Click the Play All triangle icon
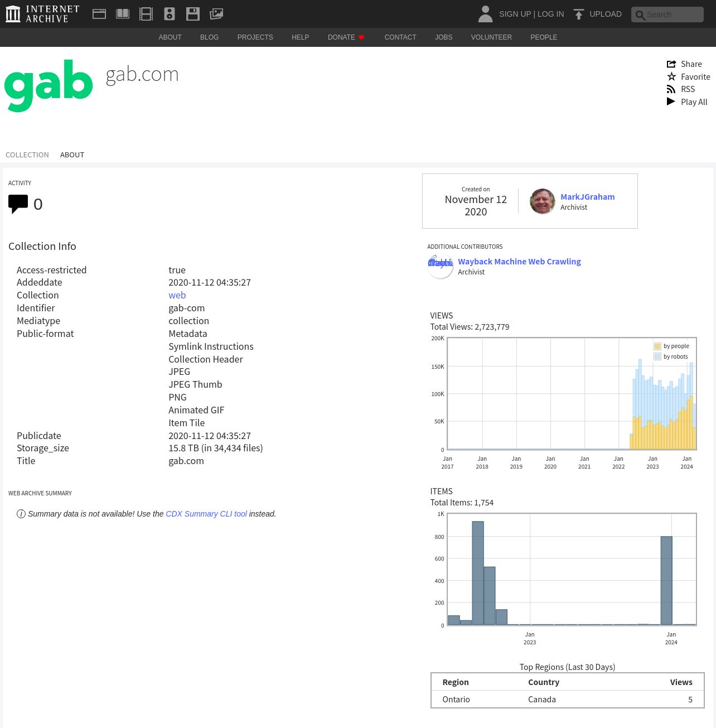Image resolution: width=716 pixels, height=728 pixels. click(x=671, y=102)
